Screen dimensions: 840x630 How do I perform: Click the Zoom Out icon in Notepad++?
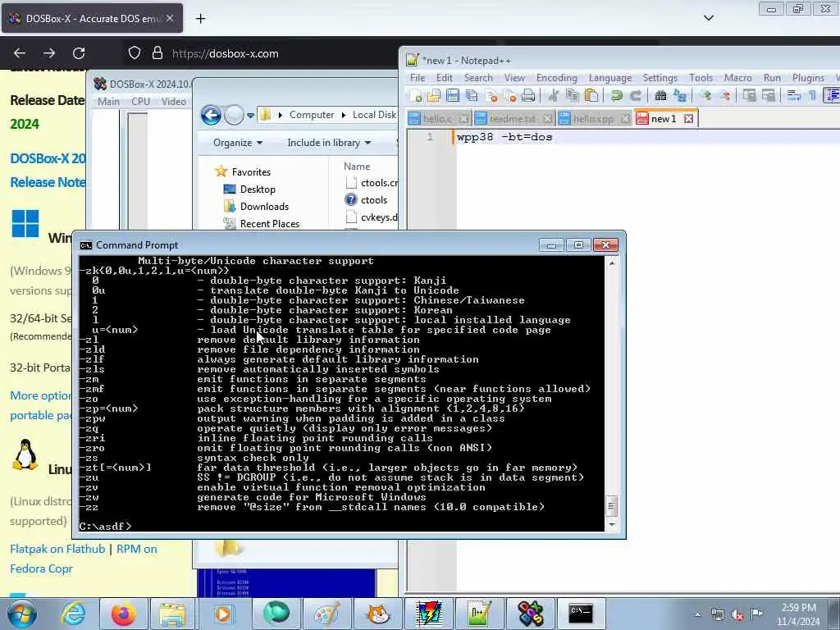pyautogui.click(x=725, y=96)
